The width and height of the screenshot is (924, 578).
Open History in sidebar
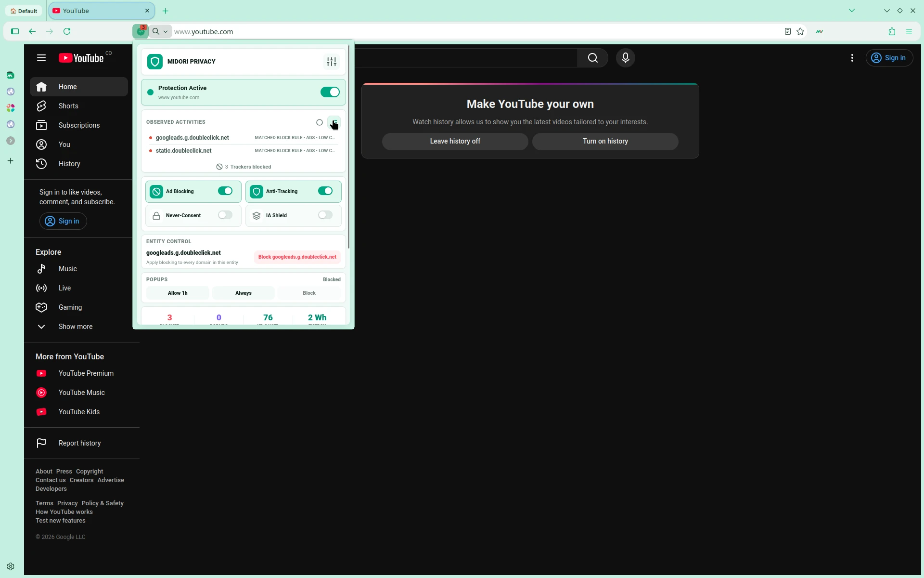pyautogui.click(x=79, y=164)
